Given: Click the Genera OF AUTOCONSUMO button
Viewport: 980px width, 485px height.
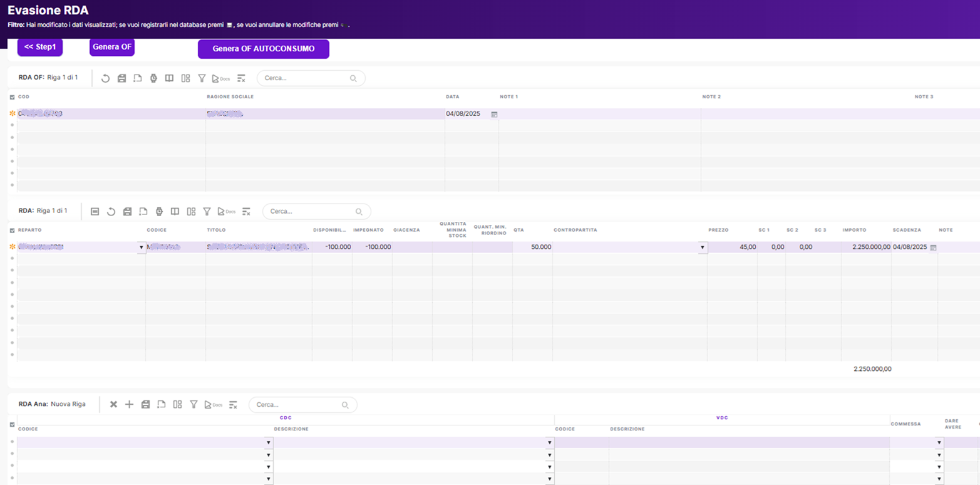Looking at the screenshot, I should pos(263,49).
